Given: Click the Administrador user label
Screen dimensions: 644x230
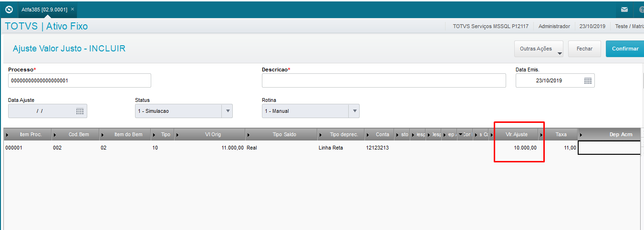Looking at the screenshot, I should 554,26.
